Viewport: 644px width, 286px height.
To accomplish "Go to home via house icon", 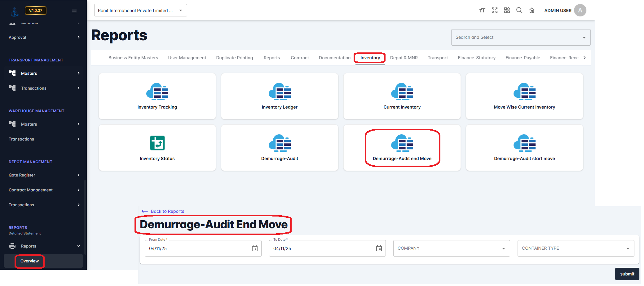I will [532, 11].
